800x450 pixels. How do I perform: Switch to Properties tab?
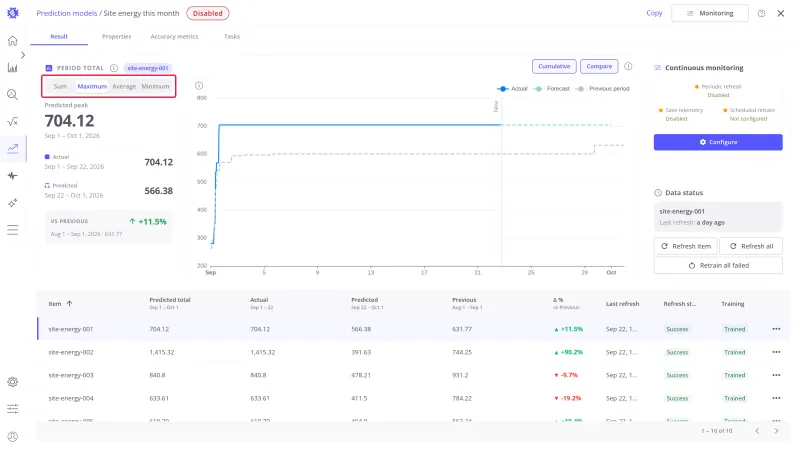(x=116, y=37)
